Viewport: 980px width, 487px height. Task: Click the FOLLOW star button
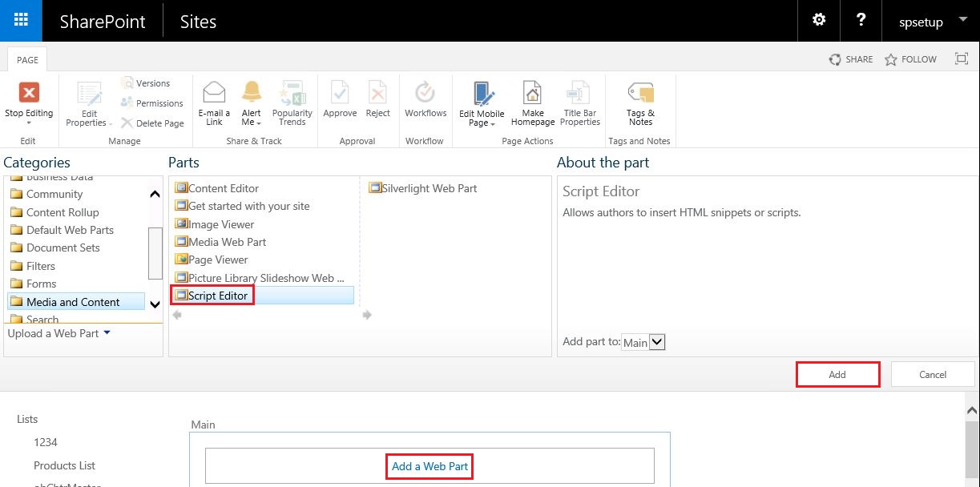(910, 59)
